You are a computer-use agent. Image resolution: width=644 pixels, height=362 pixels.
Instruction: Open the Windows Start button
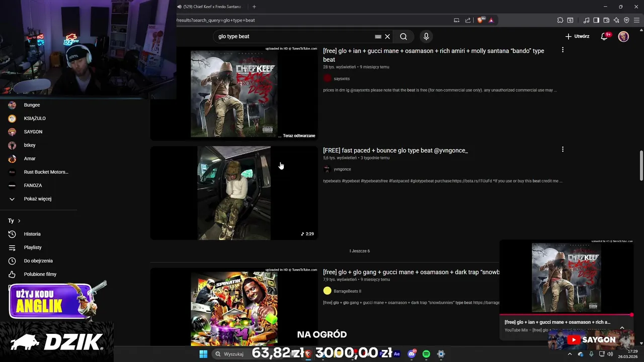pyautogui.click(x=203, y=354)
